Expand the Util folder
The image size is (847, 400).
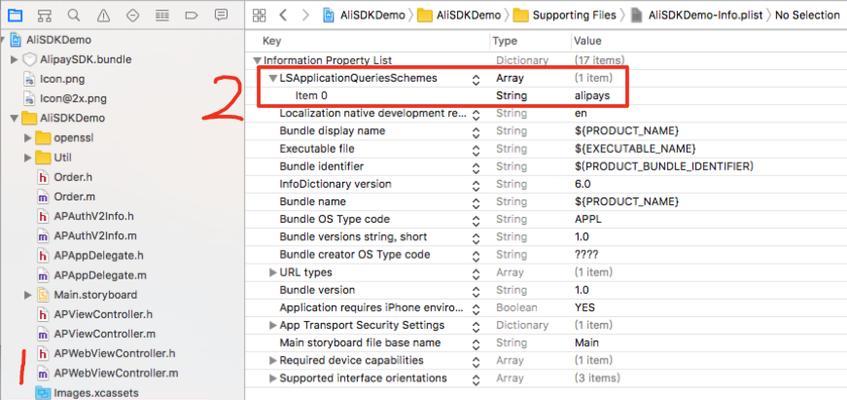(x=28, y=157)
